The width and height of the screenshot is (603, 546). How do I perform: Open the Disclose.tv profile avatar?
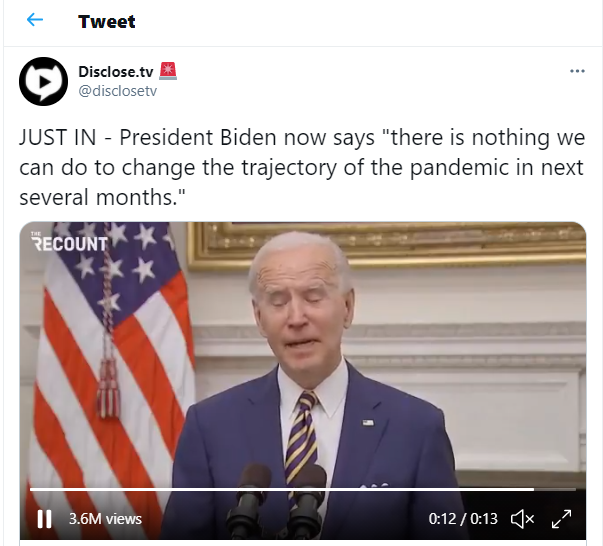click(43, 81)
